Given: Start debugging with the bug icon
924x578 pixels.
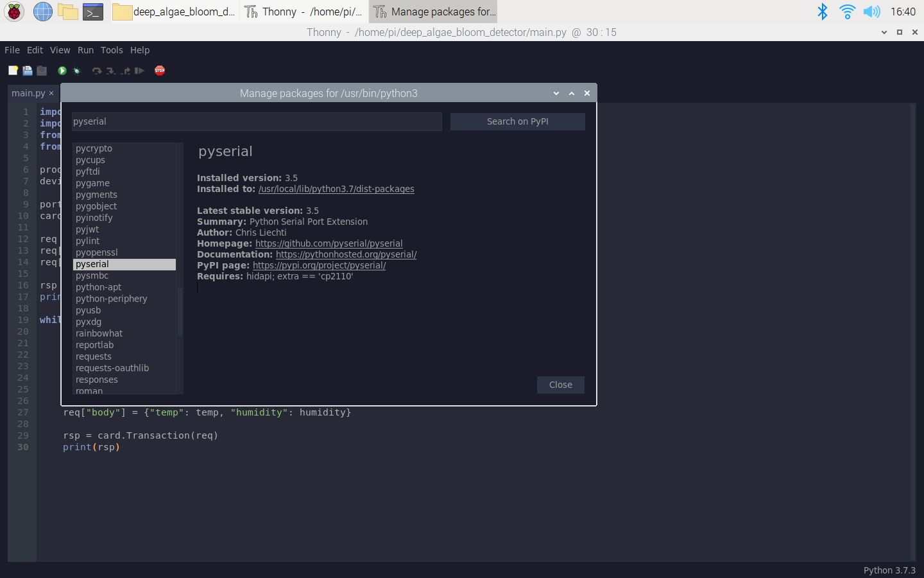Looking at the screenshot, I should [76, 71].
